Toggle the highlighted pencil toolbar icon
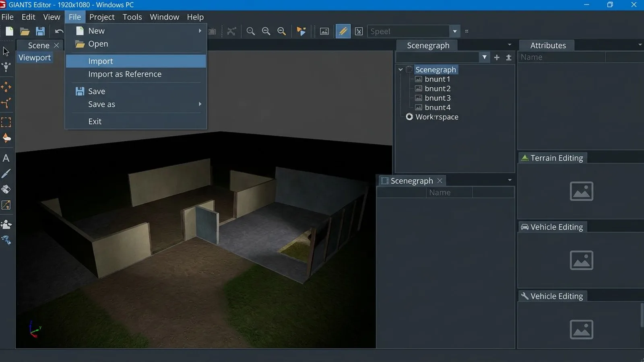This screenshot has width=644, height=362. pos(343,31)
